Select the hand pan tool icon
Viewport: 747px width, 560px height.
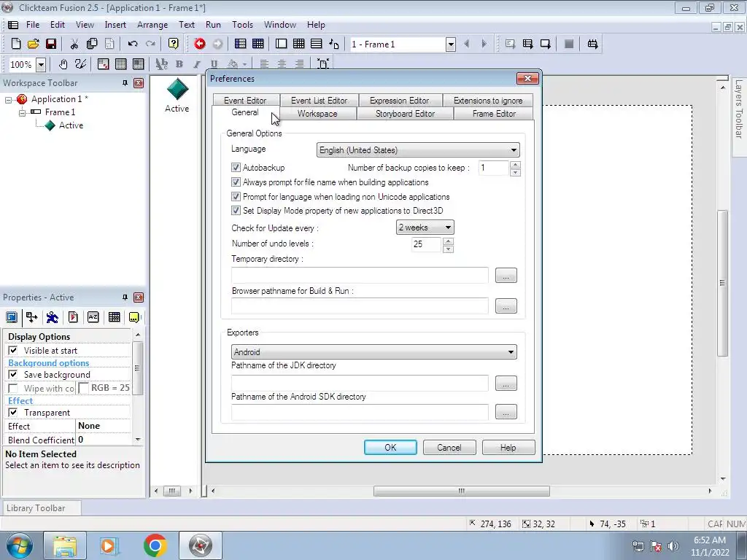(x=63, y=64)
